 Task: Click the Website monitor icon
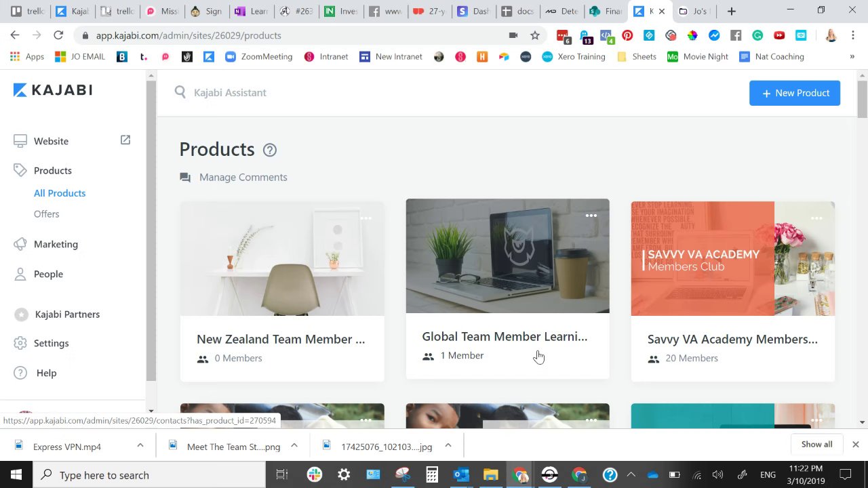pyautogui.click(x=20, y=141)
